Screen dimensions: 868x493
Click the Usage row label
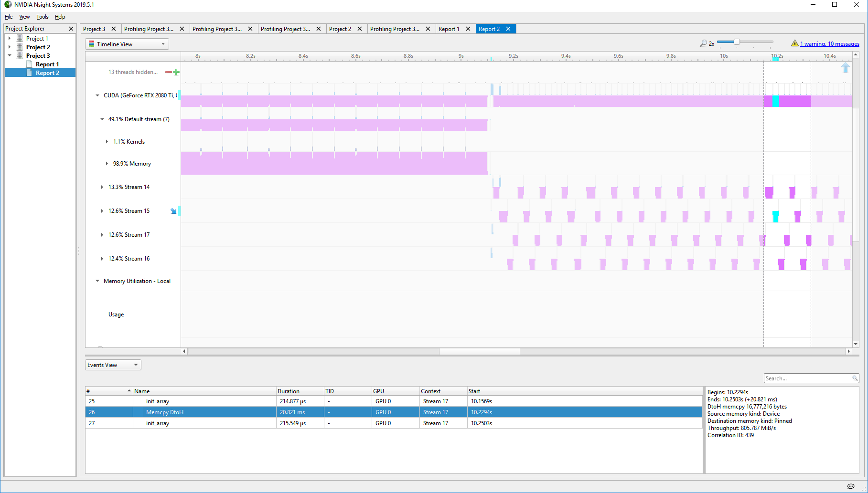(116, 315)
